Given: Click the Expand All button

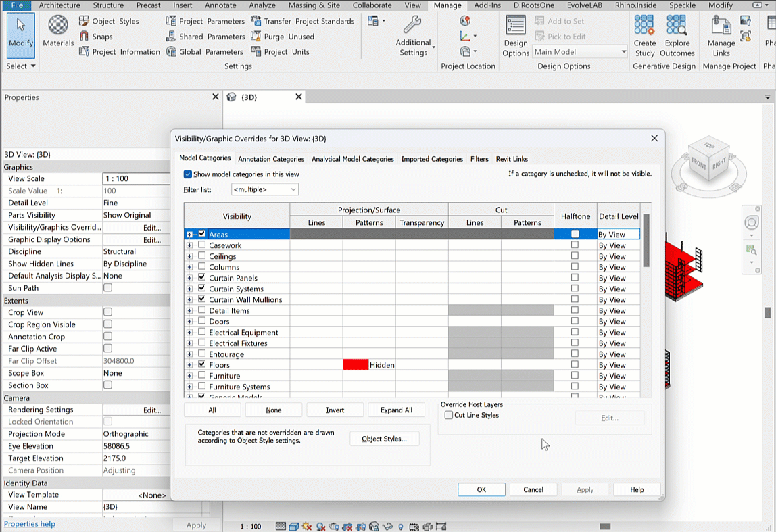Looking at the screenshot, I should pyautogui.click(x=396, y=410).
